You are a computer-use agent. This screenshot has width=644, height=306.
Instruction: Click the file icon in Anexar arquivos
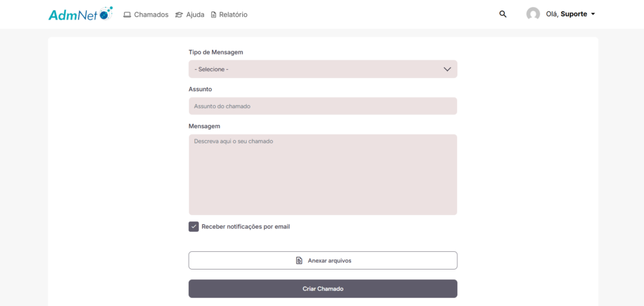pyautogui.click(x=299, y=260)
